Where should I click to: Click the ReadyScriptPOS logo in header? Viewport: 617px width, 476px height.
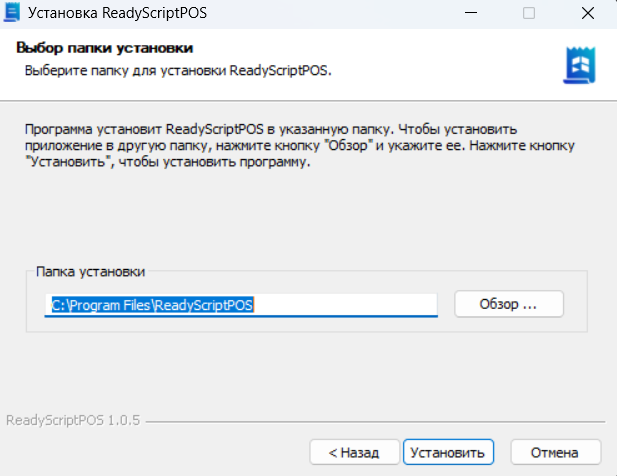coord(580,65)
